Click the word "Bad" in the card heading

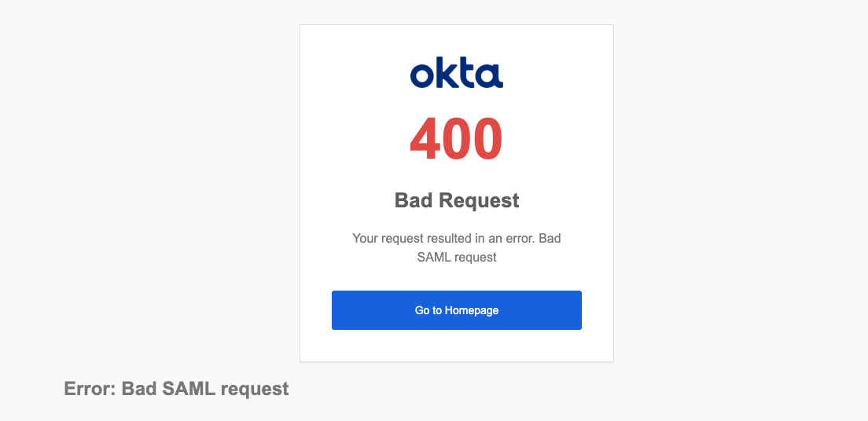(x=413, y=200)
